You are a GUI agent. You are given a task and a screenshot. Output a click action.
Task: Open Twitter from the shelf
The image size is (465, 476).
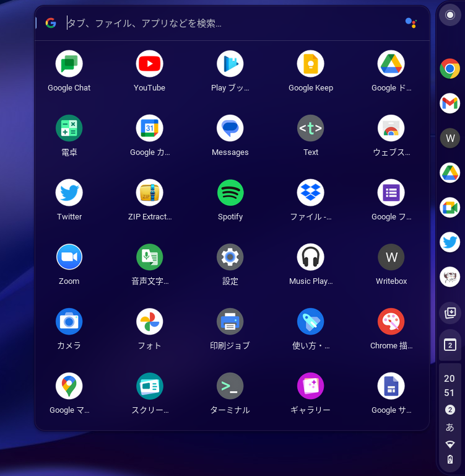(450, 242)
